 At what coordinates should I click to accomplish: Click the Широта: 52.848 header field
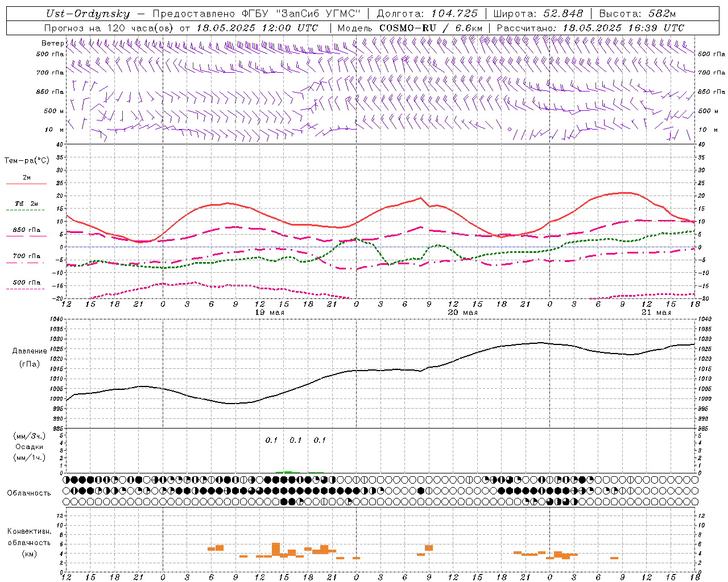click(539, 14)
